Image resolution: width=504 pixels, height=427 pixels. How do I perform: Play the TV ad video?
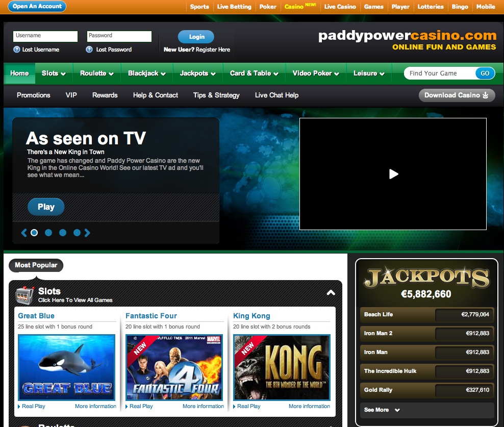[393, 174]
